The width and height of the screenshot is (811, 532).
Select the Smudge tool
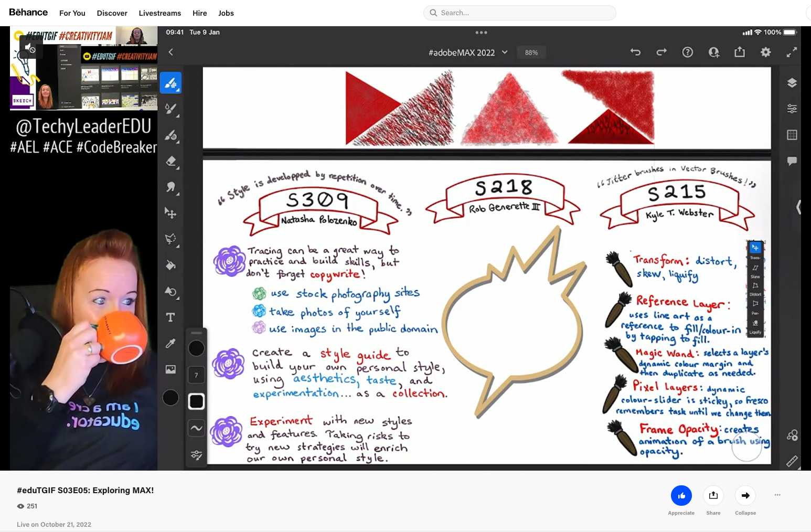(x=170, y=187)
